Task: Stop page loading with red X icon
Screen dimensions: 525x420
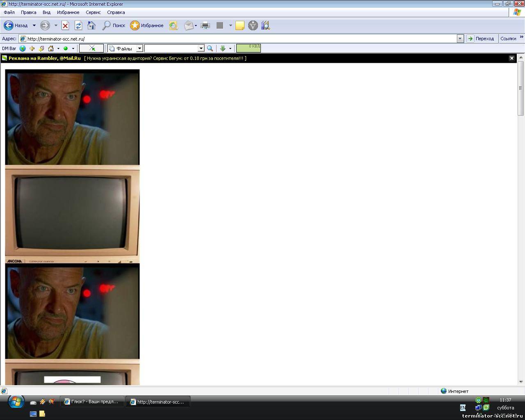Action: [x=65, y=25]
